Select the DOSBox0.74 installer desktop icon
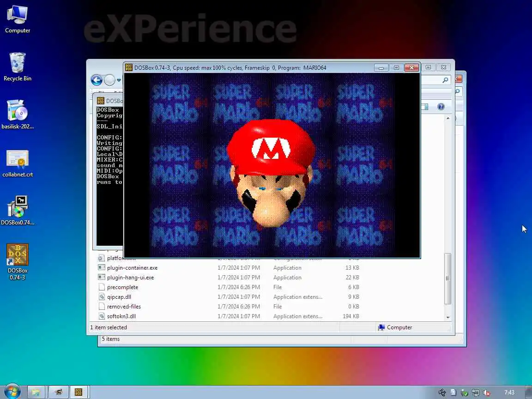This screenshot has height=399, width=532. click(17, 211)
